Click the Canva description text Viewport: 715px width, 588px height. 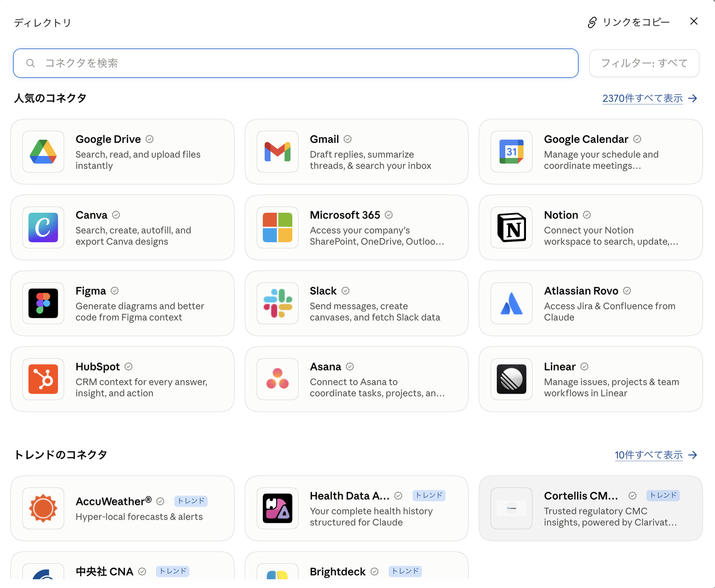133,236
